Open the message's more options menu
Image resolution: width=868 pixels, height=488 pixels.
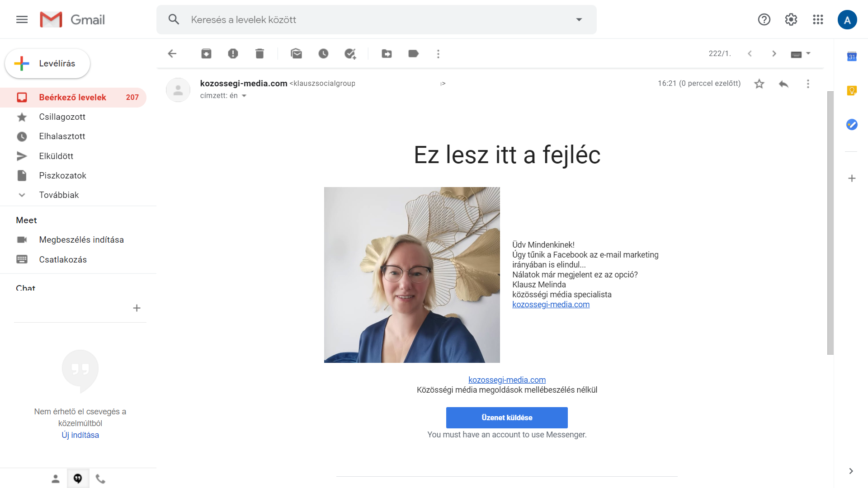click(808, 84)
